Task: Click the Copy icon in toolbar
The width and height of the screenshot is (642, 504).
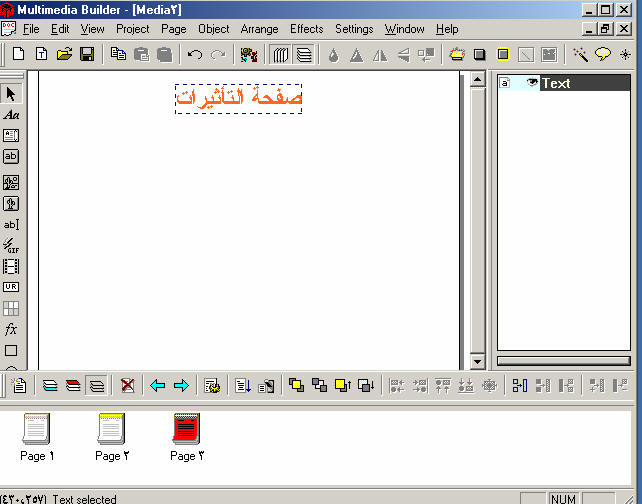Action: (118, 54)
